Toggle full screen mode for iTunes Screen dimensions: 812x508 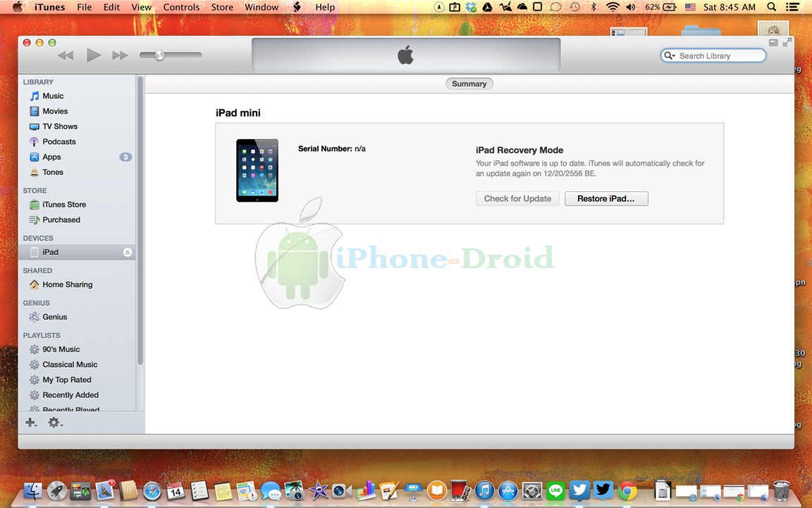(787, 43)
